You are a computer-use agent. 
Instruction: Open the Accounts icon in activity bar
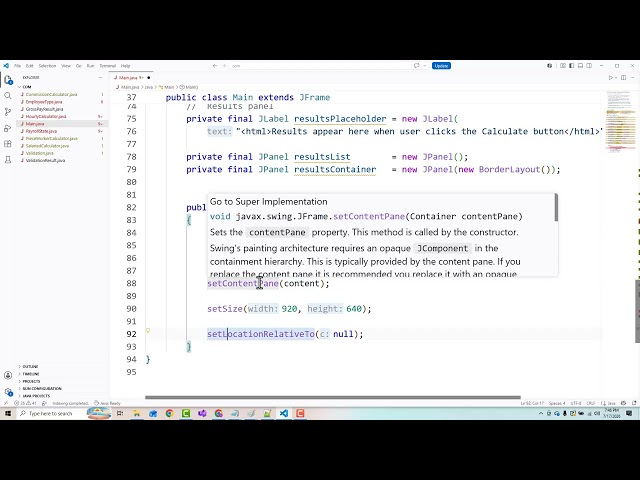[x=8, y=375]
